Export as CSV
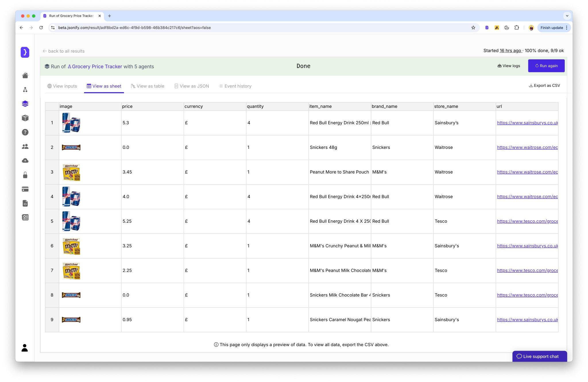Screen dimensions: 588x382 [544, 85]
